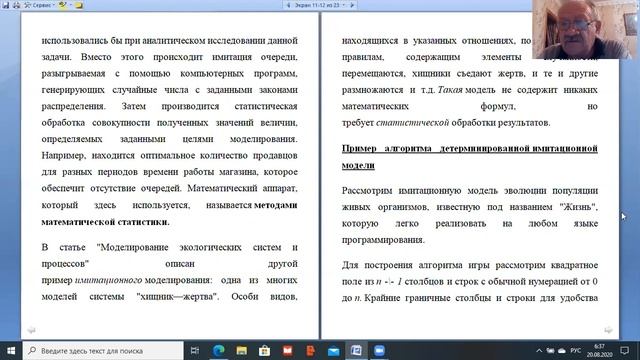Open the Windows Start menu

click(11, 351)
